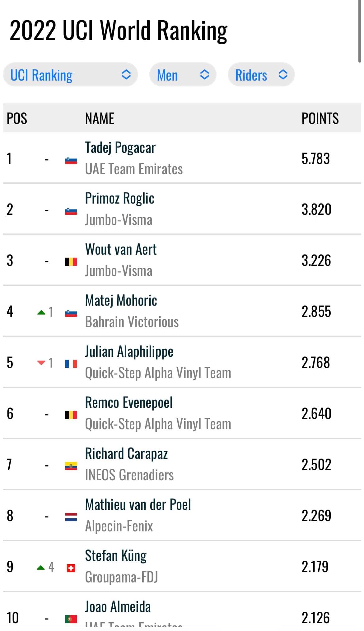Open the Men category dropdown
Screen dimensions: 364x631
point(183,75)
